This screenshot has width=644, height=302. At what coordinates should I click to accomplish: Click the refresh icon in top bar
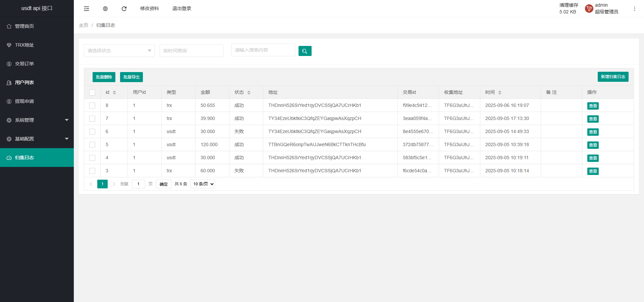click(x=124, y=9)
